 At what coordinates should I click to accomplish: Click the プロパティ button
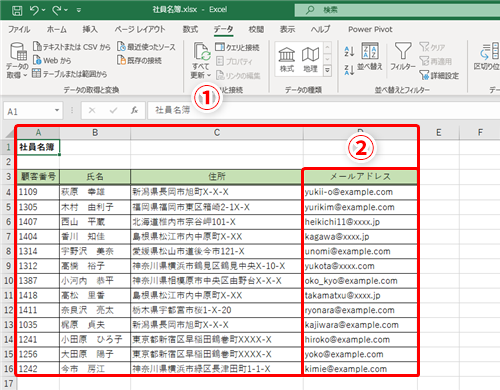pyautogui.click(x=234, y=61)
